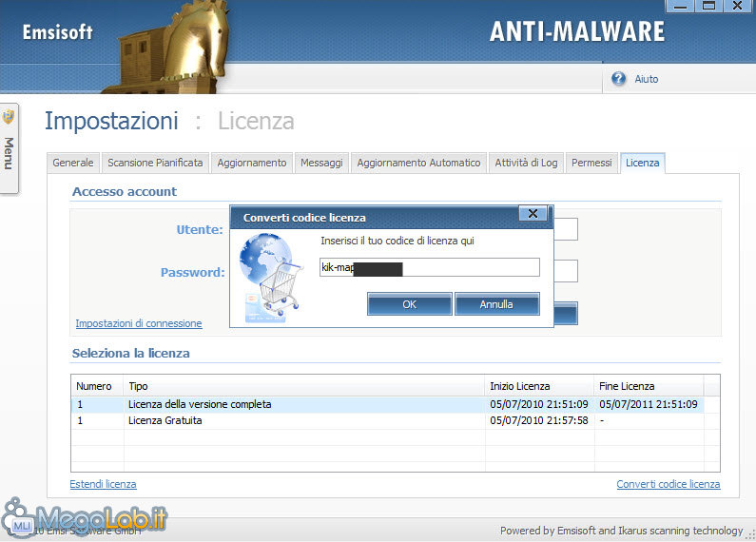Click the Password field behind the dialog
This screenshot has width=756, height=542.
coord(566,271)
